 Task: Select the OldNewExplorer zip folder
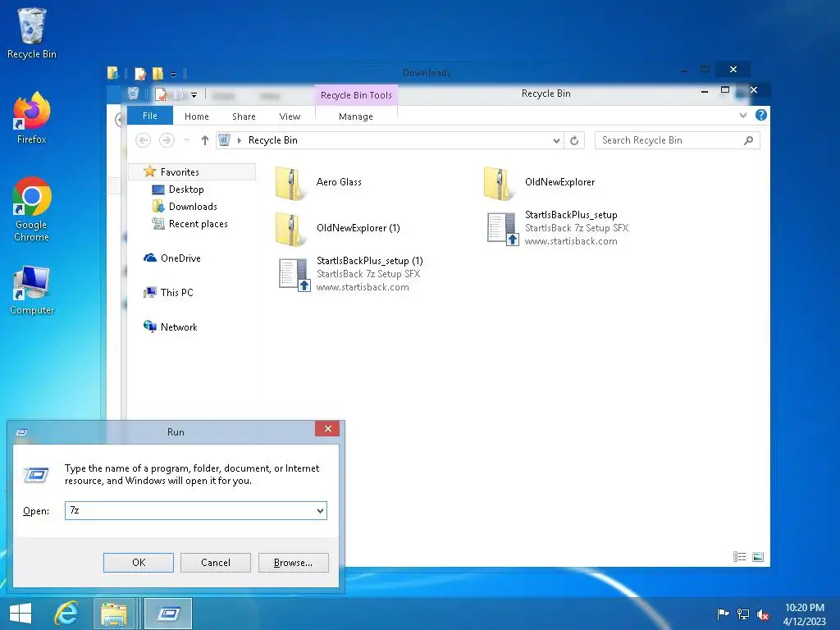pos(539,183)
